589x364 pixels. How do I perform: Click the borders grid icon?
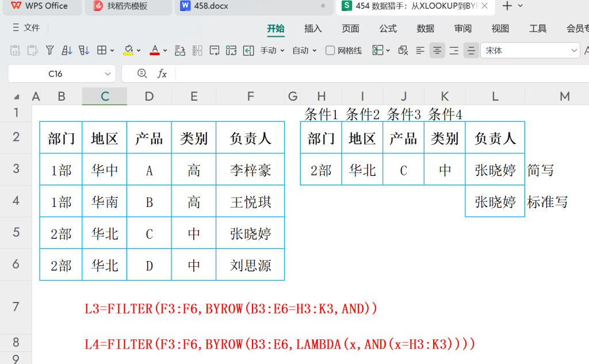coord(101,51)
